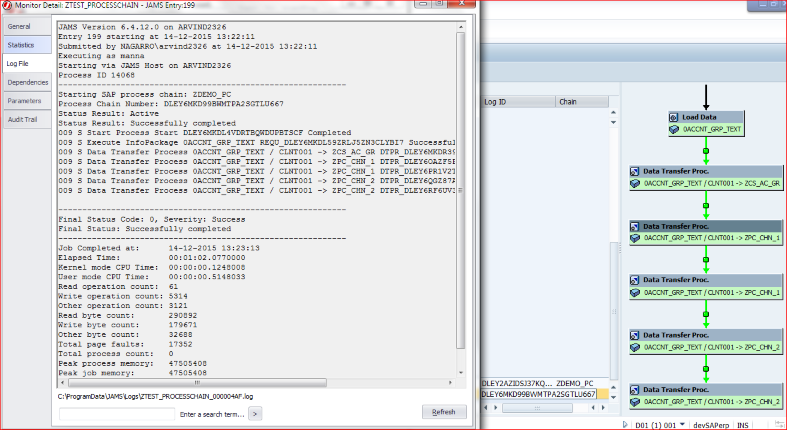This screenshot has width=787, height=430.
Task: Click the 'Submitted by NAGARRO\arvind2326' log line
Action: [188, 46]
